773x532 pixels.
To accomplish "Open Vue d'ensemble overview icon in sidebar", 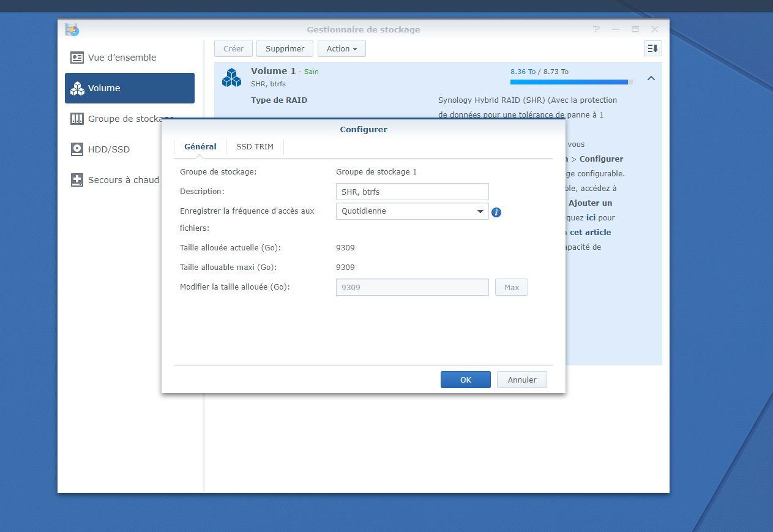I will click(x=77, y=58).
